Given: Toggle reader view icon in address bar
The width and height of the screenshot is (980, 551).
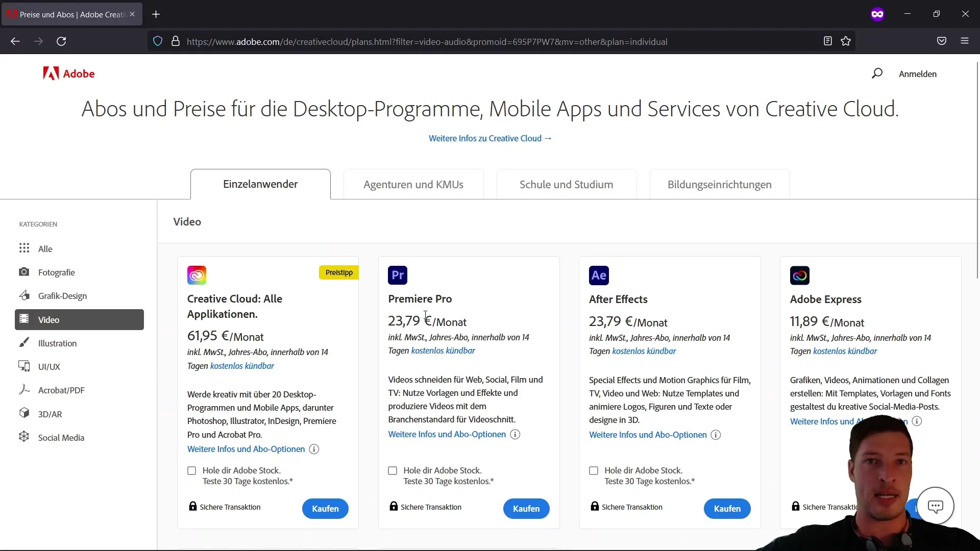Looking at the screenshot, I should click(x=828, y=41).
